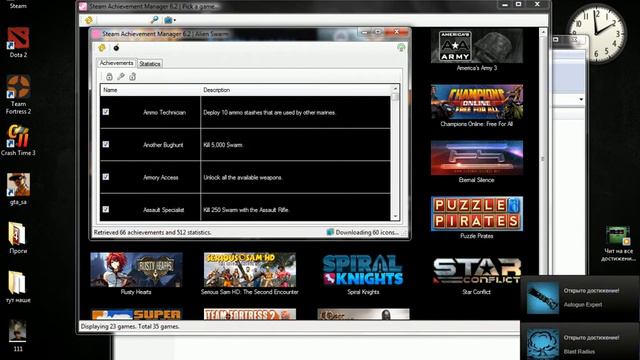This screenshot has width=640, height=360.
Task: Open the Star Conflict game thumbnail
Action: tap(476, 269)
